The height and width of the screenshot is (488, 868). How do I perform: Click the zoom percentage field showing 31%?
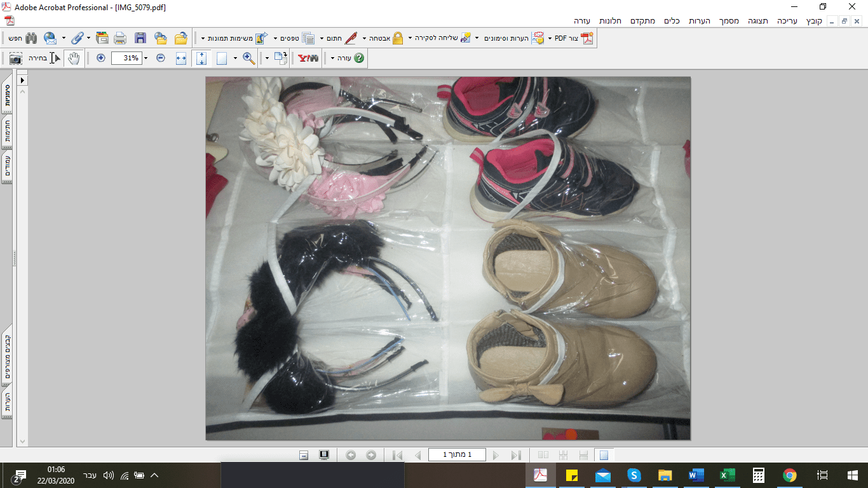[126, 58]
